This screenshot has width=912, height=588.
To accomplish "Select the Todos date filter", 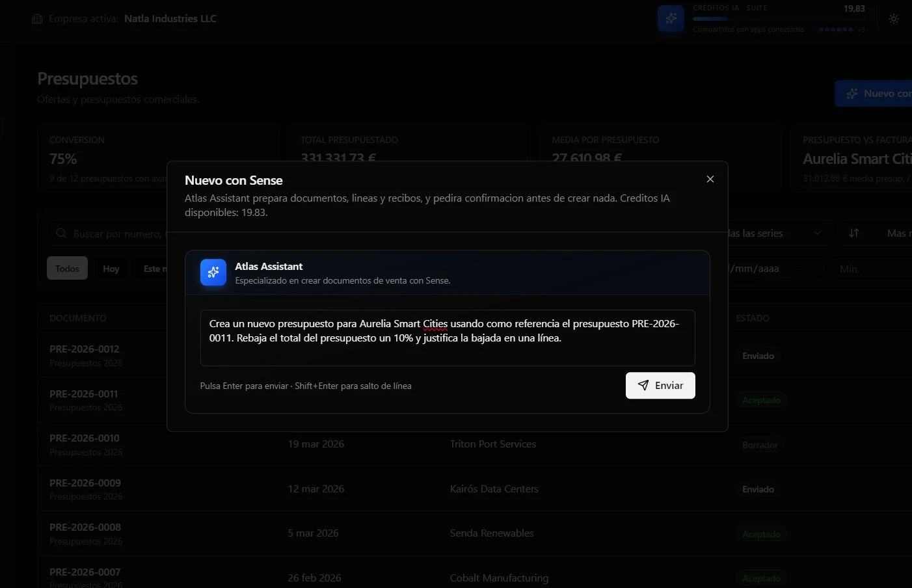I will pos(67,269).
